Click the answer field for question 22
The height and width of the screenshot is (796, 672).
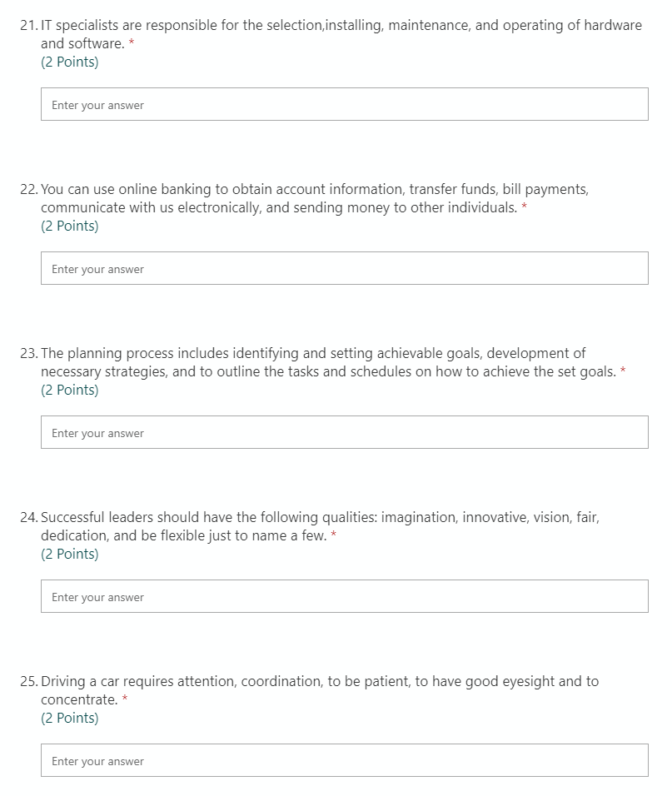point(344,267)
